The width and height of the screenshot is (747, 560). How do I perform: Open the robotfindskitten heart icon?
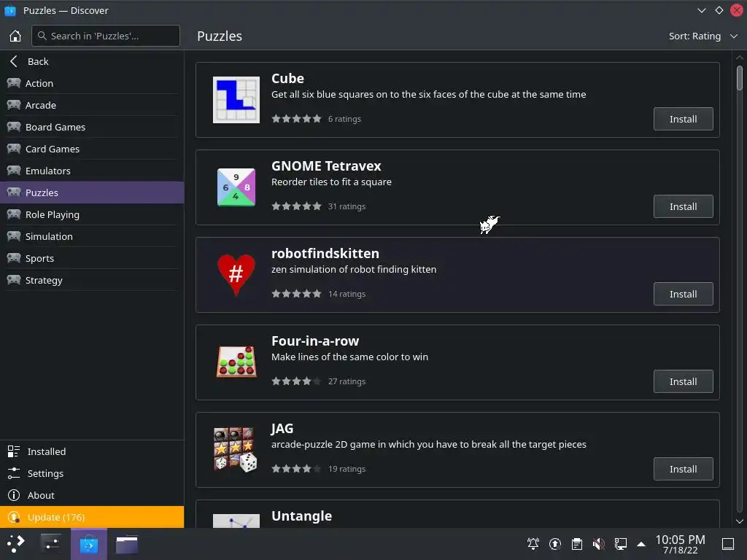pyautogui.click(x=236, y=275)
